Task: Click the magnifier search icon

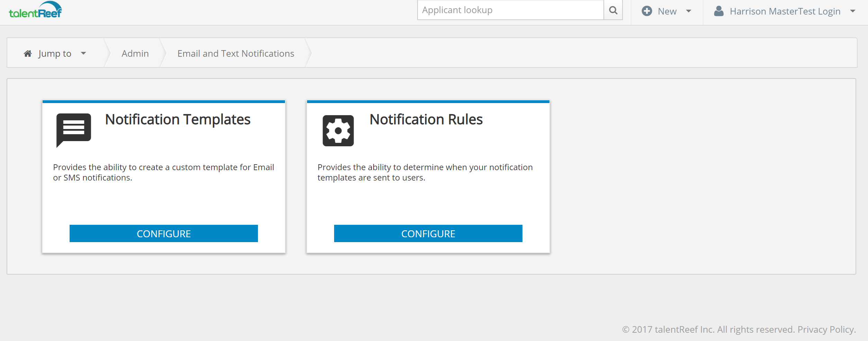Action: point(613,10)
